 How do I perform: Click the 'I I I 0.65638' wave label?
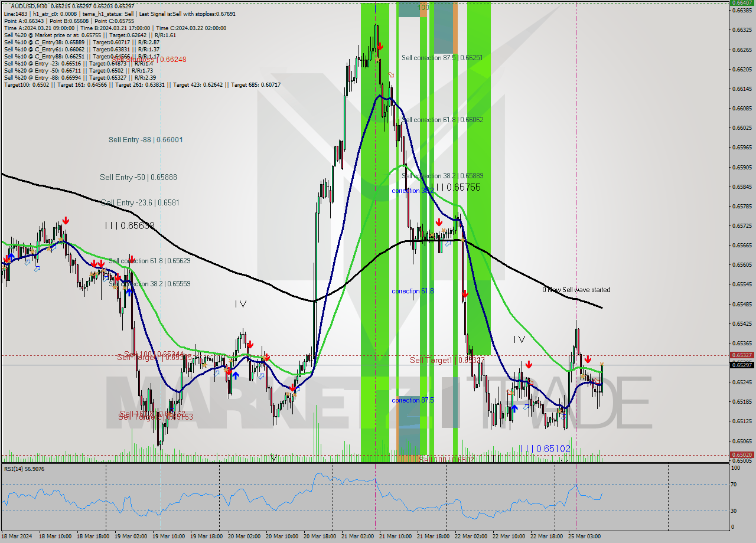click(x=129, y=225)
